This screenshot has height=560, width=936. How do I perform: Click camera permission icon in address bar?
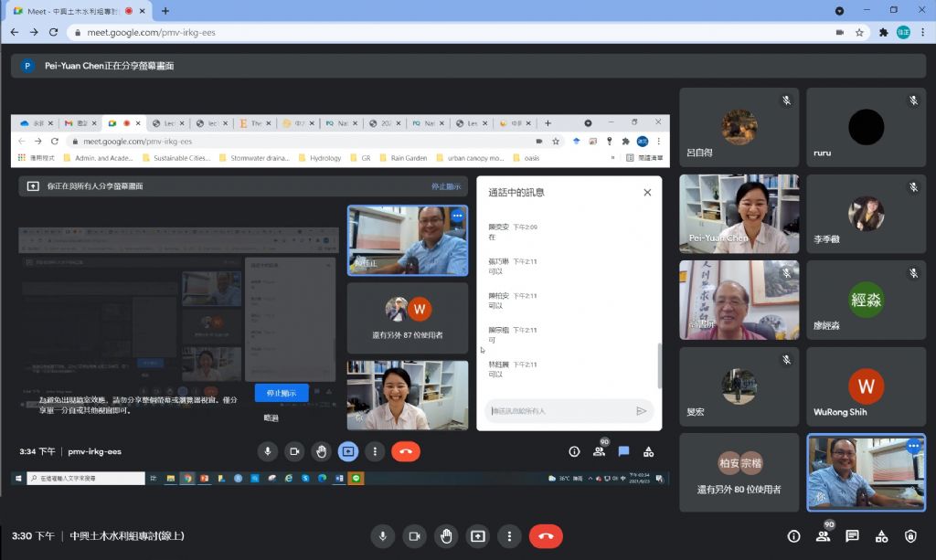839,32
